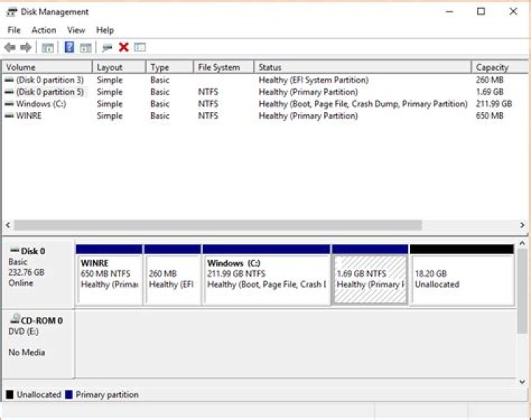Open Help via blue question mark icon
Screen dimensions: 531x420
pyautogui.click(x=69, y=47)
